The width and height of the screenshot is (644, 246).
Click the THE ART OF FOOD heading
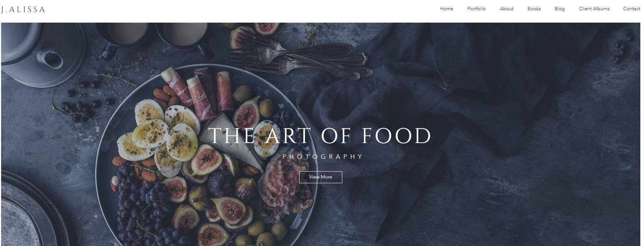[320, 136]
